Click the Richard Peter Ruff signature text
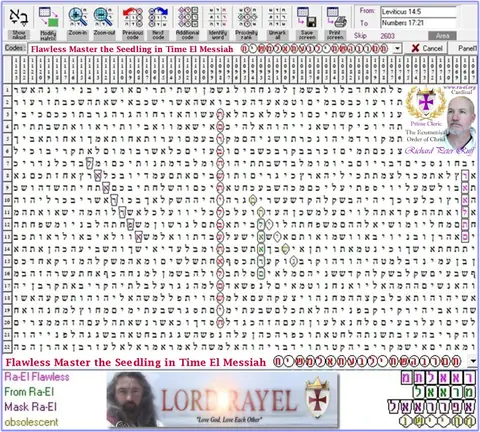 440,151
